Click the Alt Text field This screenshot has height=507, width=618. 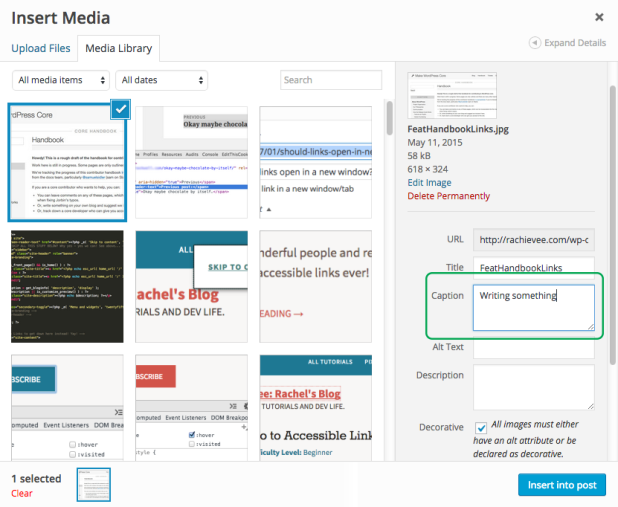[534, 348]
